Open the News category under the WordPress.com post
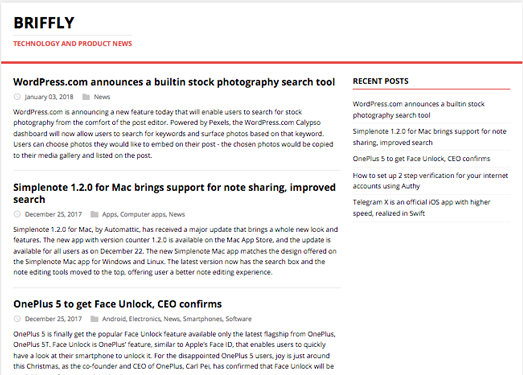Image resolution: width=523 pixels, height=375 pixels. tap(102, 97)
